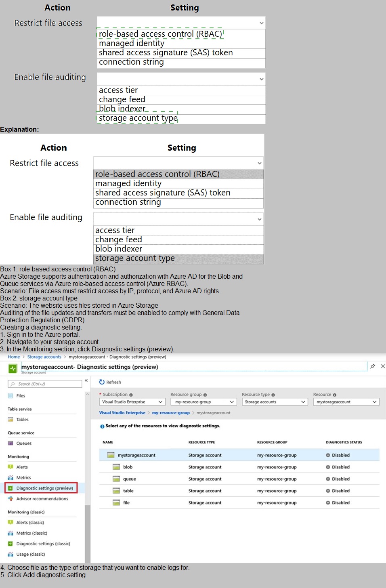Viewport: 386px width, 588px height.
Task: Collapse the sidebar with double-chevron icon
Action: pyautogui.click(x=86, y=381)
